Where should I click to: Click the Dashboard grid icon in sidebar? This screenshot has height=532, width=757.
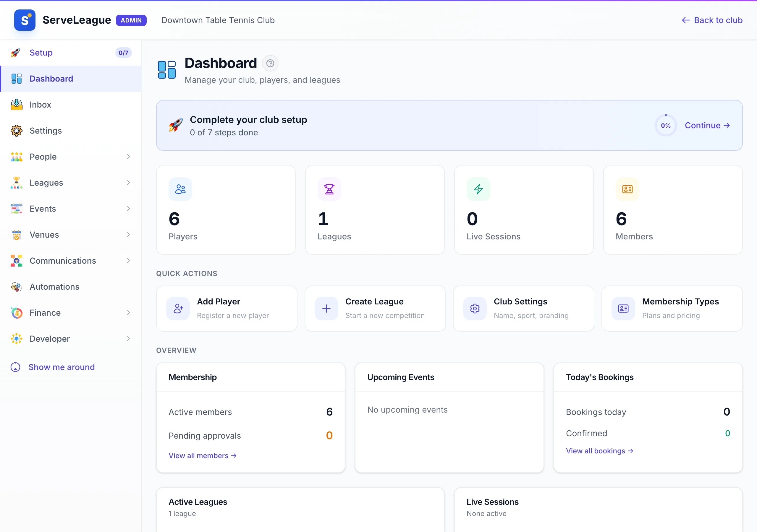click(x=17, y=79)
